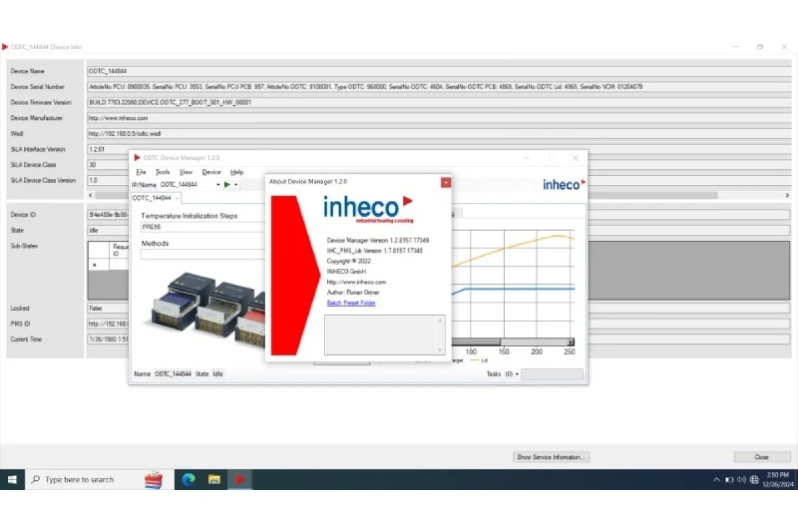Image resolution: width=798 pixels, height=532 pixels.
Task: Open Microsoft Edge from the taskbar
Action: [188, 479]
